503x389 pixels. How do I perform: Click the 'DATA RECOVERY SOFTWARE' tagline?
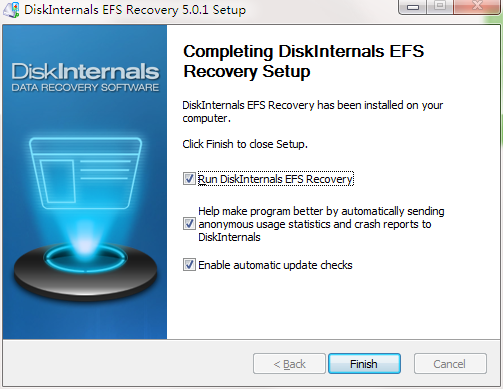point(85,88)
